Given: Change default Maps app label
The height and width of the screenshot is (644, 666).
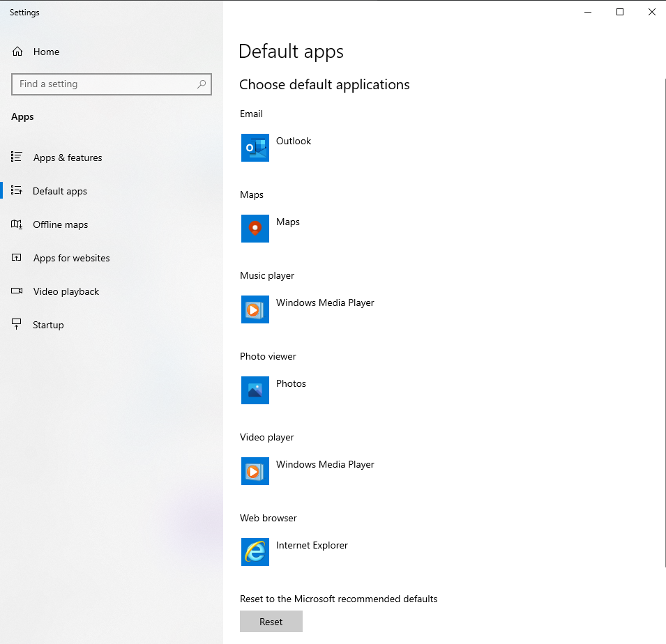Looking at the screenshot, I should pyautogui.click(x=288, y=222).
